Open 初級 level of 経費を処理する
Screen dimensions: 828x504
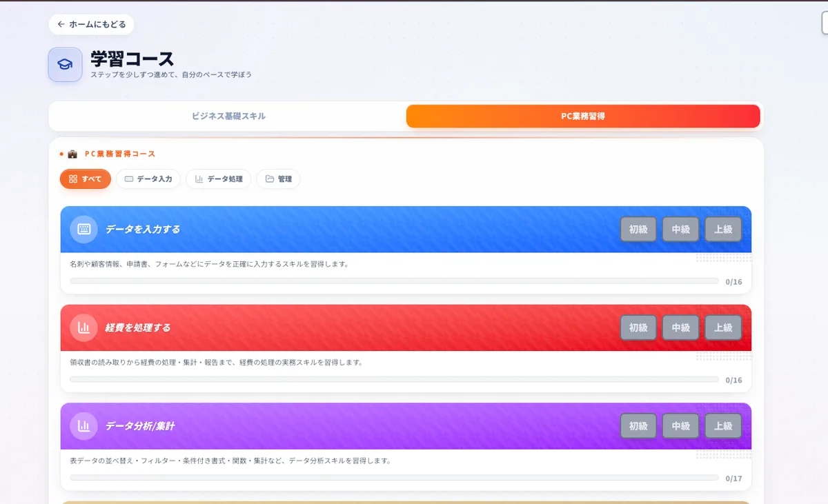(638, 327)
